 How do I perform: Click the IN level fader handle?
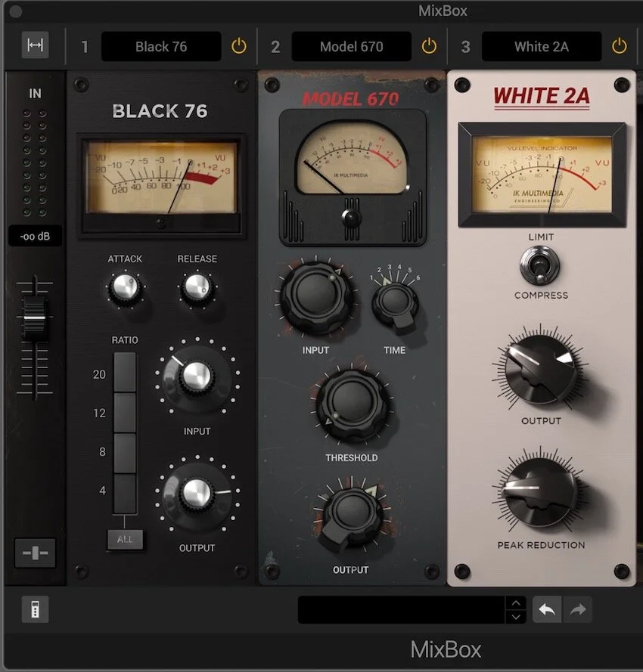coord(35,317)
